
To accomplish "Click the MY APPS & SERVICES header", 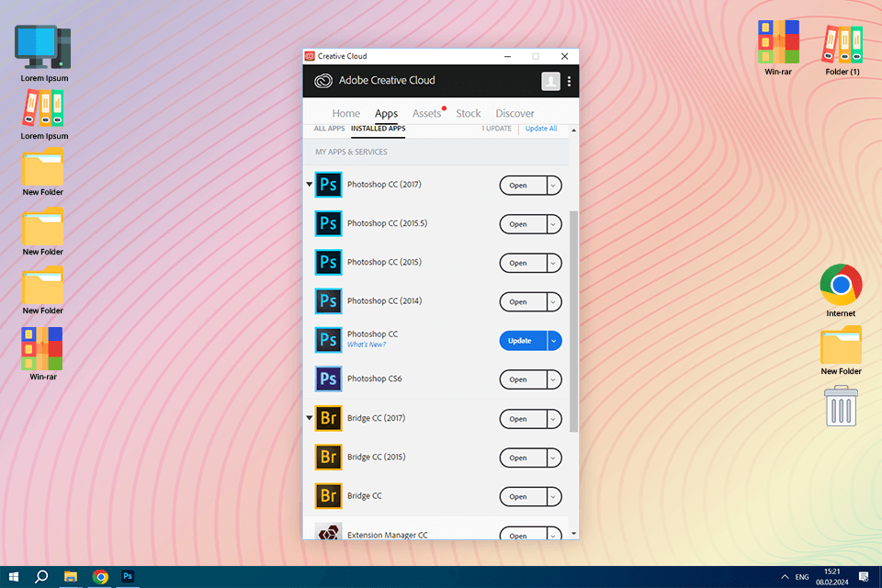I will 351,152.
